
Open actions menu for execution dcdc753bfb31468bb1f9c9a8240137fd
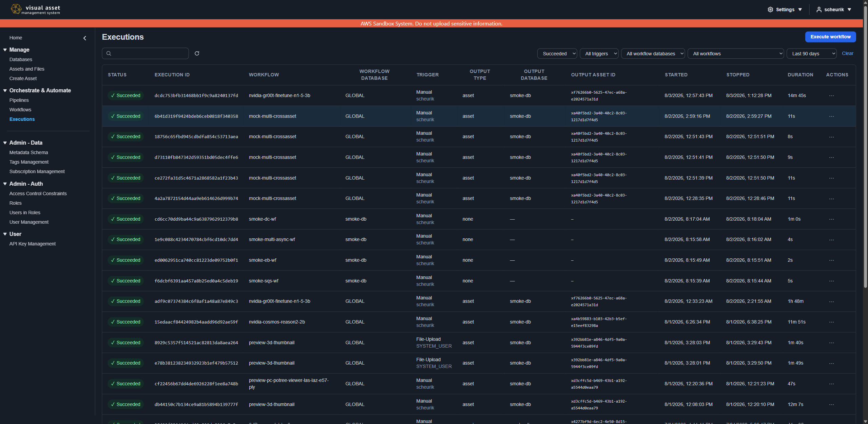point(831,96)
